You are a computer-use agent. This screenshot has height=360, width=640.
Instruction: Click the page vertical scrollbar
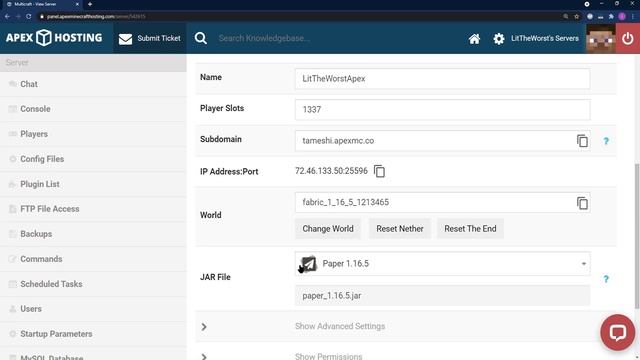[x=637, y=236]
